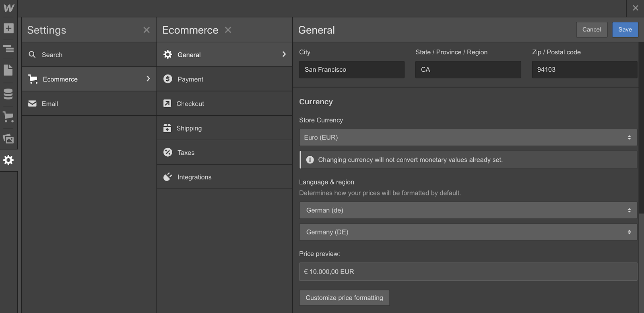Cancel the General settings changes
This screenshot has height=313, width=644.
[x=592, y=29]
